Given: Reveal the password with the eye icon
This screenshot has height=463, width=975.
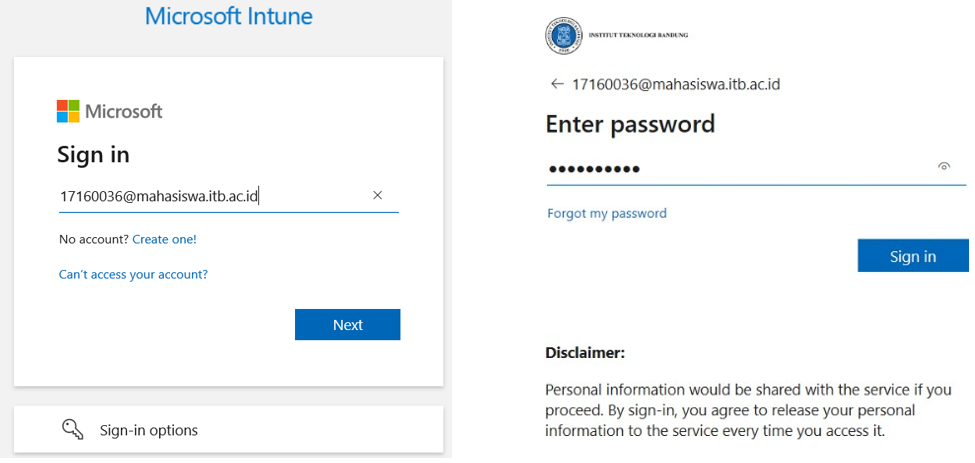Looking at the screenshot, I should [943, 167].
